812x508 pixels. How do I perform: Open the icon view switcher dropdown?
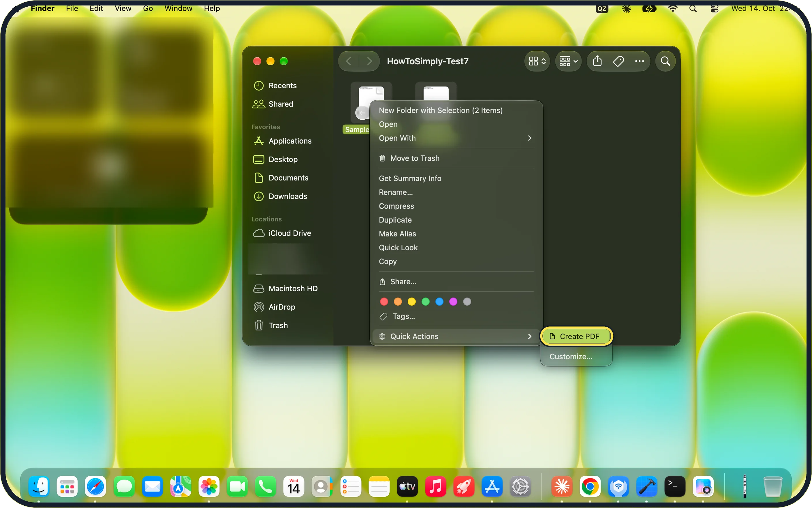[x=537, y=61]
